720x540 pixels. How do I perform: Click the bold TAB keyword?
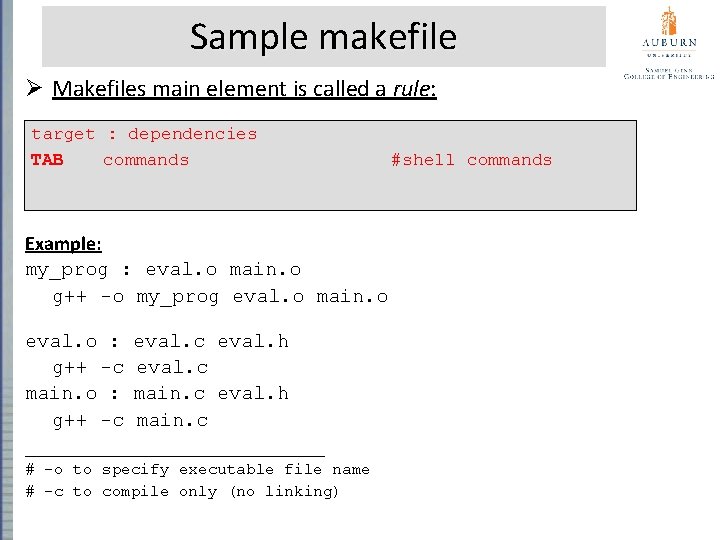(47, 160)
